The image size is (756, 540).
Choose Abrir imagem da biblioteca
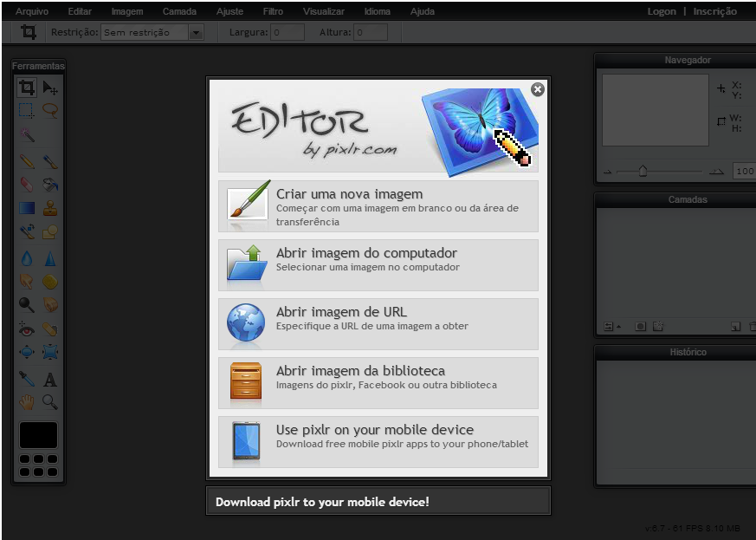(378, 383)
